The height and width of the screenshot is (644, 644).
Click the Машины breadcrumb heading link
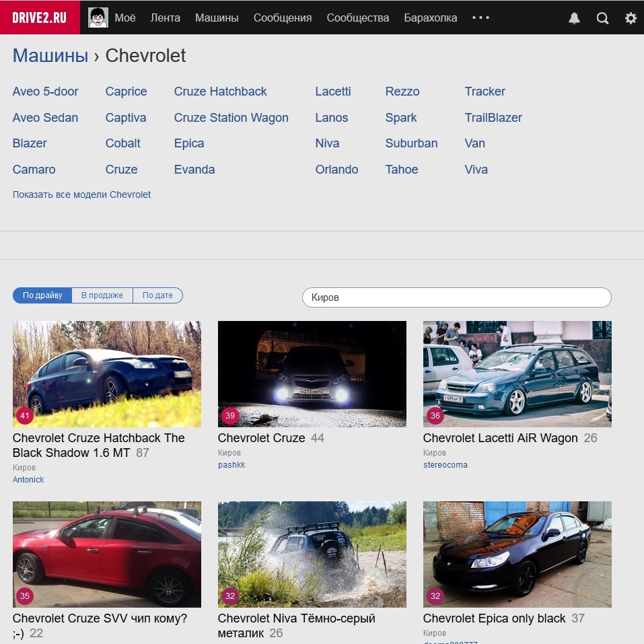(x=50, y=55)
